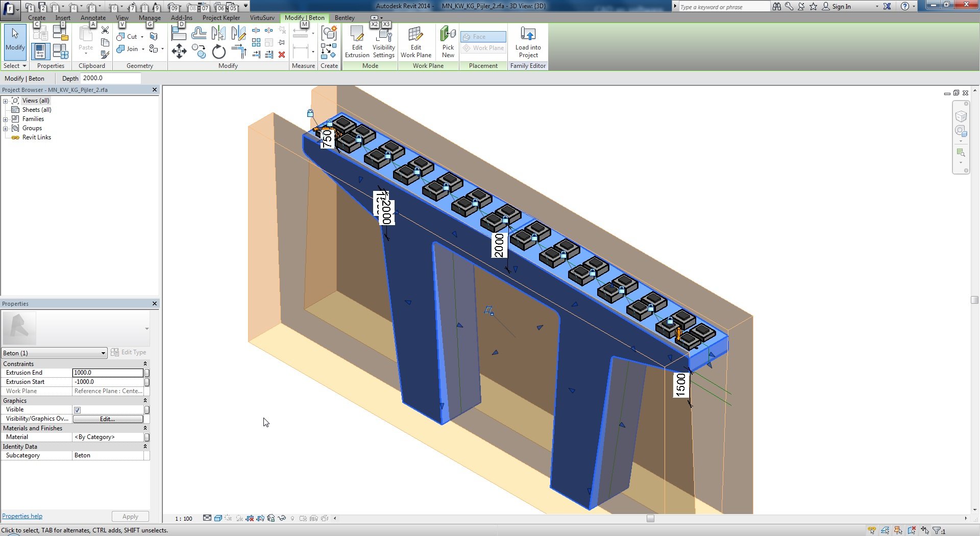Select the Rotate tool in Modify panel

218,52
